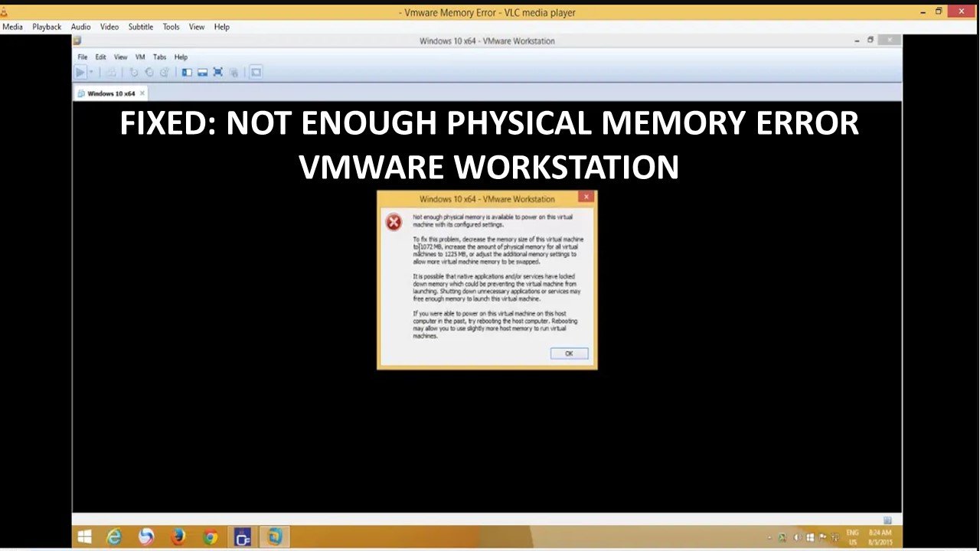This screenshot has height=551, width=980.
Task: Click the error dialog title bar text
Action: coord(487,199)
